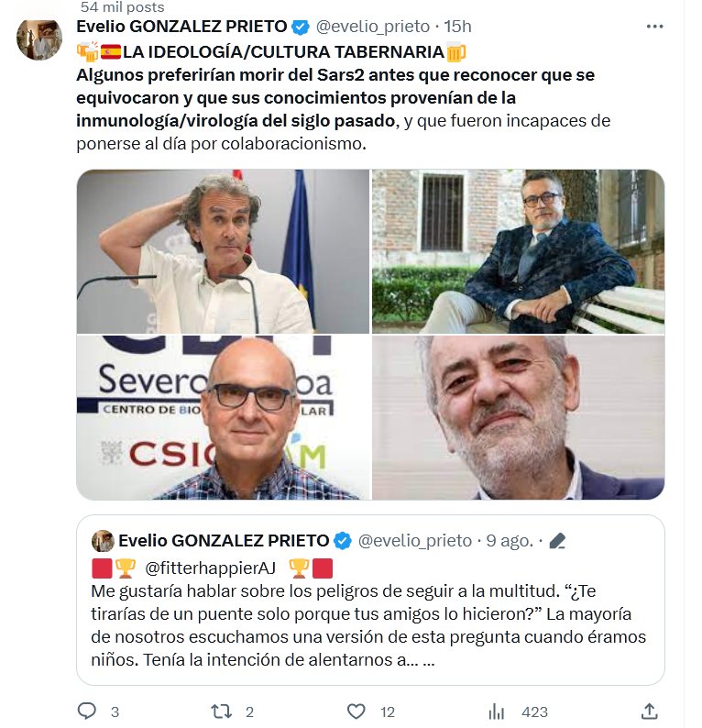The height and width of the screenshot is (728, 702).
Task: Click the blue verified badge on main post
Action: coord(301,27)
